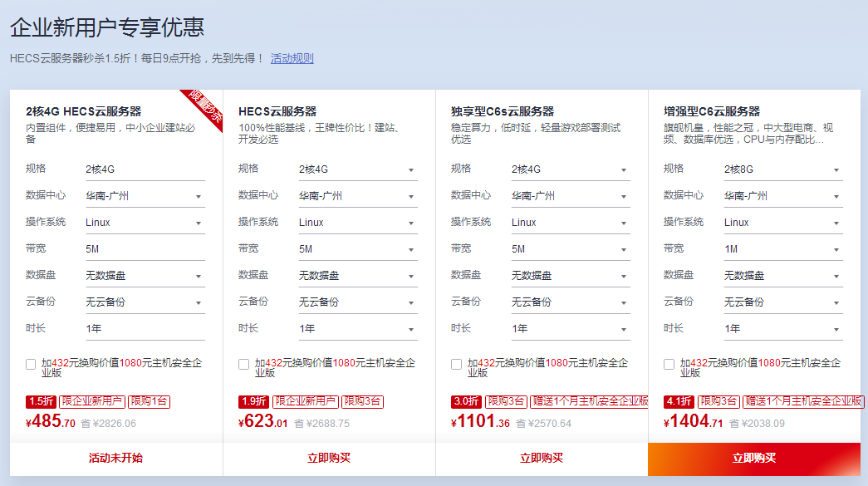Click the price ¥623.01
Viewport: 868px width, 486px height.
tap(263, 422)
